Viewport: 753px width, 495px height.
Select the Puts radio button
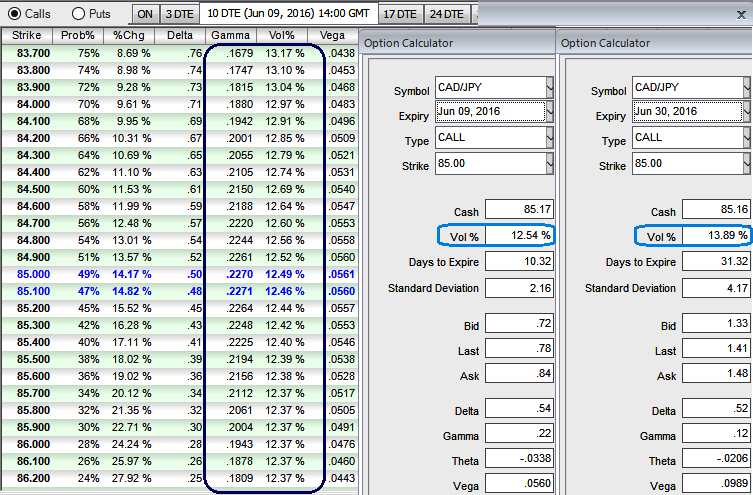78,14
